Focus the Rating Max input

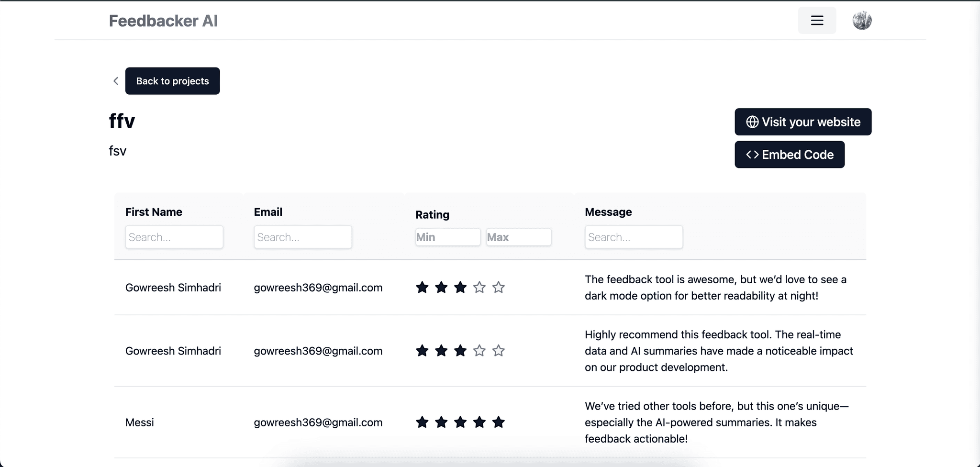click(519, 237)
